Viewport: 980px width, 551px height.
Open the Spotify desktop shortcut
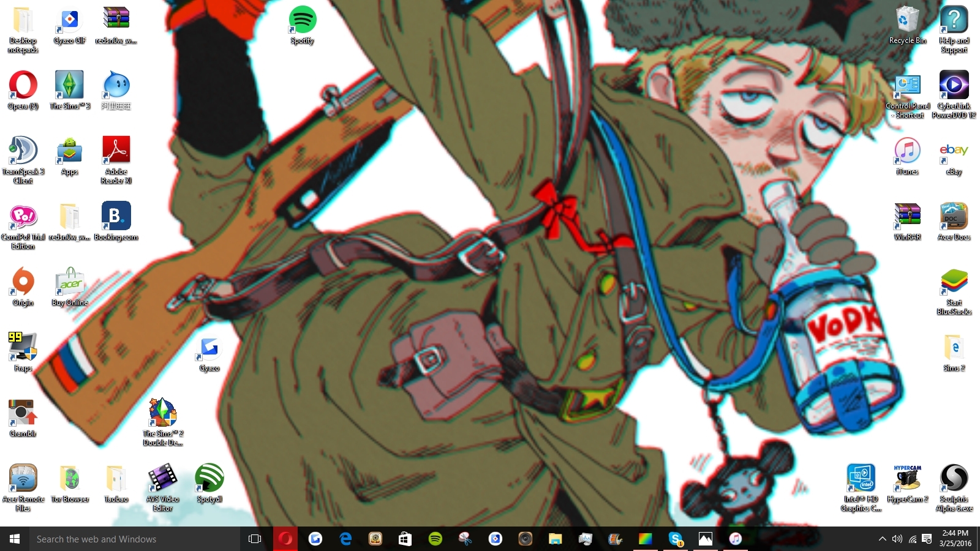click(x=303, y=24)
